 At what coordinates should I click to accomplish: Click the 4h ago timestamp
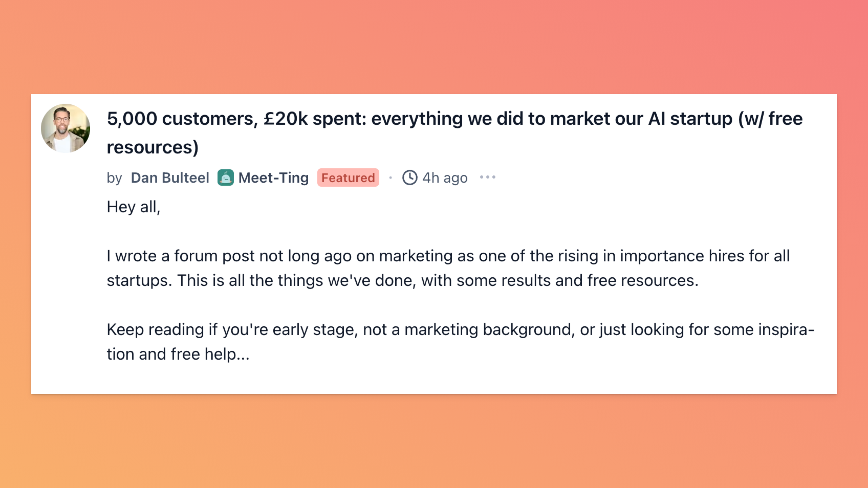click(445, 178)
